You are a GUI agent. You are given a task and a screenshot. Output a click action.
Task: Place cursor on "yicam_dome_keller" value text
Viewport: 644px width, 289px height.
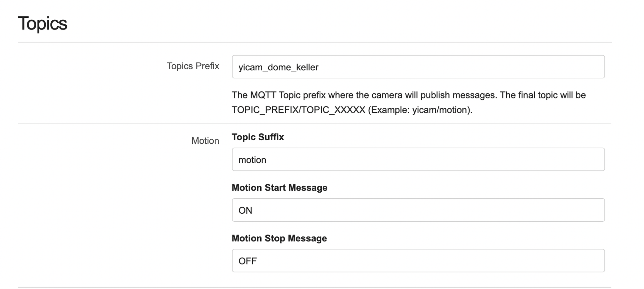pos(278,67)
